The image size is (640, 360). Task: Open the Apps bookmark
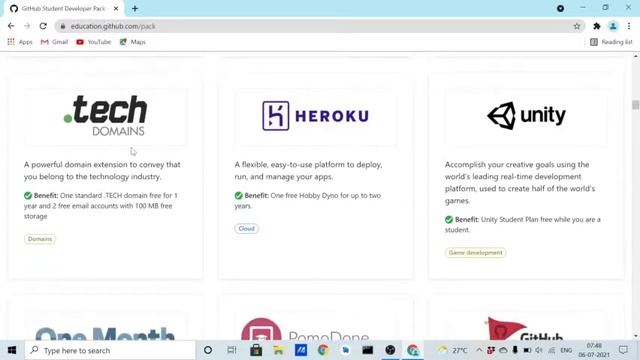(x=20, y=42)
